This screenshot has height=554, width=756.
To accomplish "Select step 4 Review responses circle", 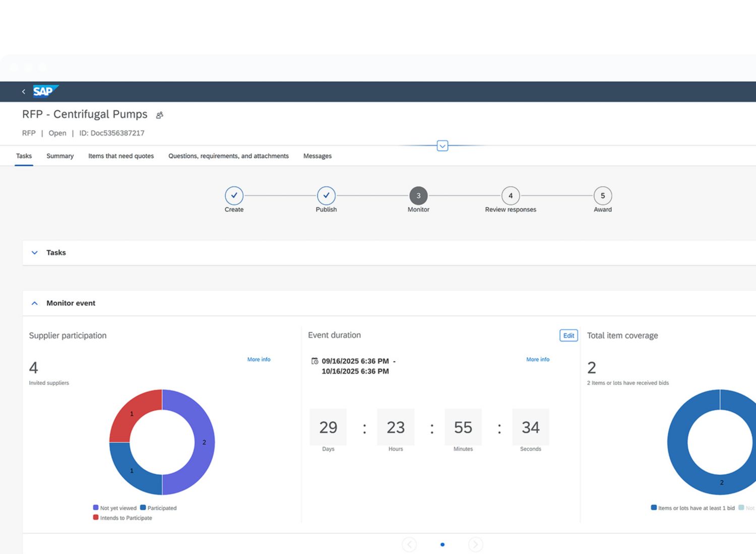I will (510, 195).
